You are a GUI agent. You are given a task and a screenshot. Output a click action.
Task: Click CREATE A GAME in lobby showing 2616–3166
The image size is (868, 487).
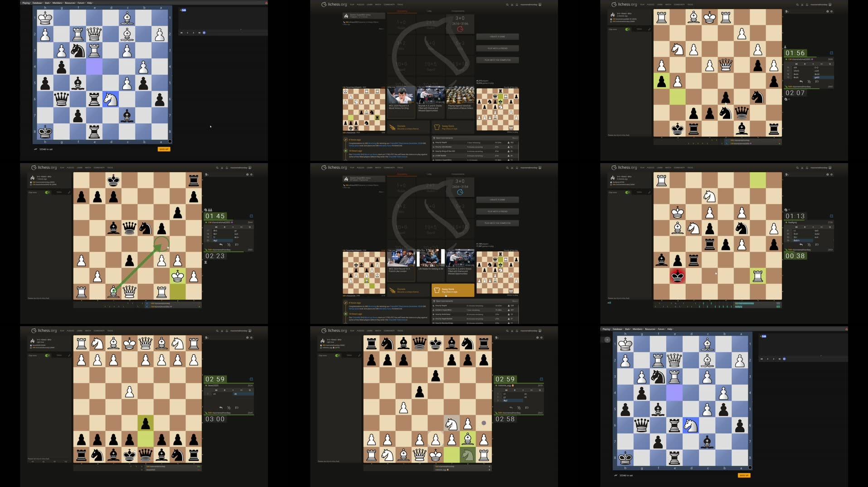(x=497, y=37)
